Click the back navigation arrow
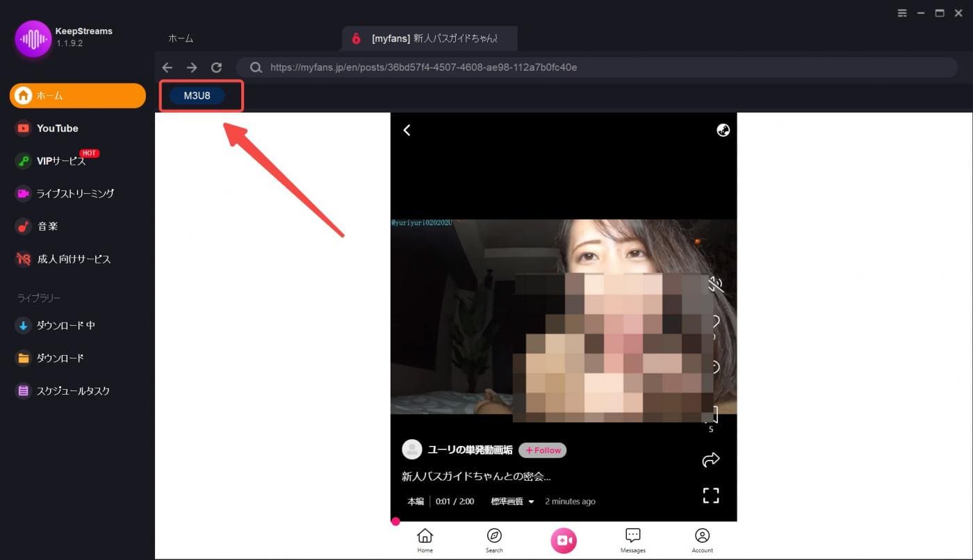Image resolution: width=973 pixels, height=560 pixels. 167,67
